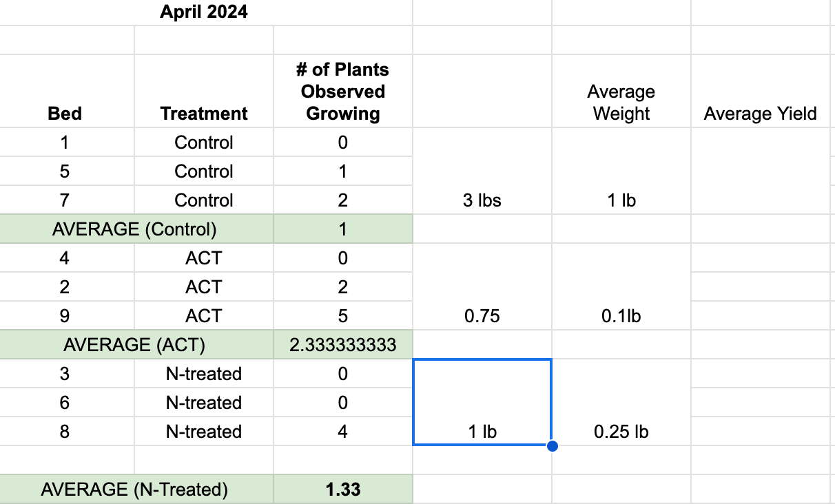Select the Bed column header cell
835x504 pixels.
65,113
